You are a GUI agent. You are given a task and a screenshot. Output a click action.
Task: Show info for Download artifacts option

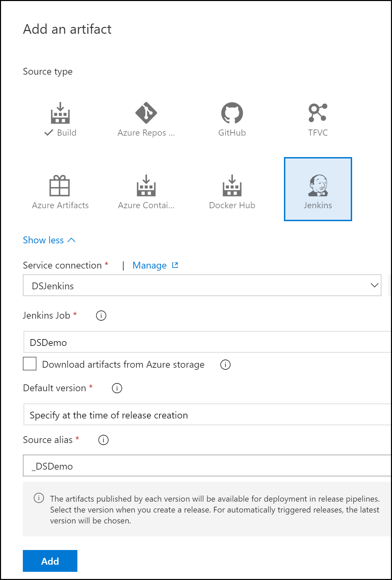coord(225,365)
